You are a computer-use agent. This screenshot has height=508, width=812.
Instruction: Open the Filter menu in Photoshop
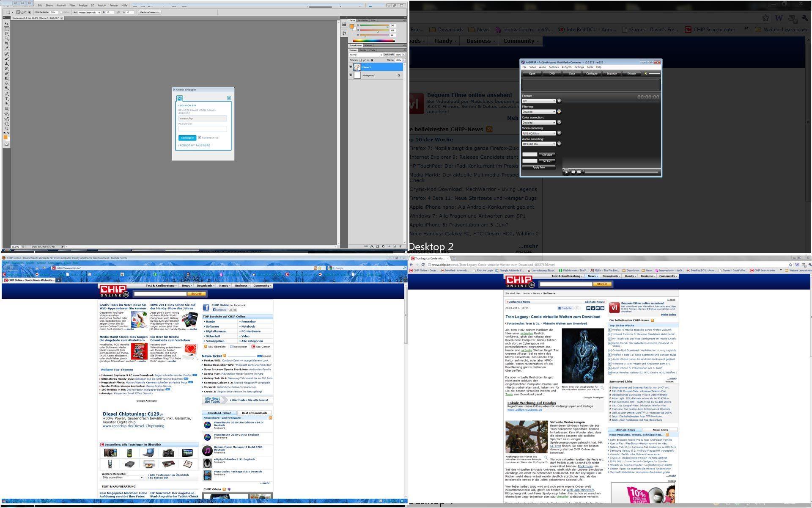coord(72,6)
